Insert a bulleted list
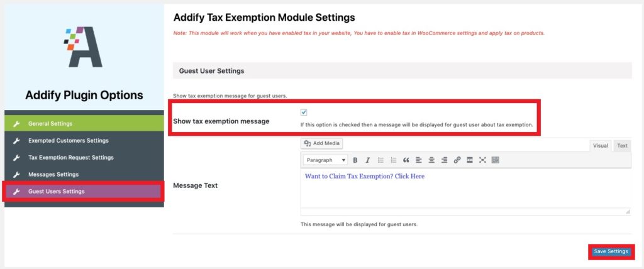This screenshot has width=644, height=269. click(380, 160)
